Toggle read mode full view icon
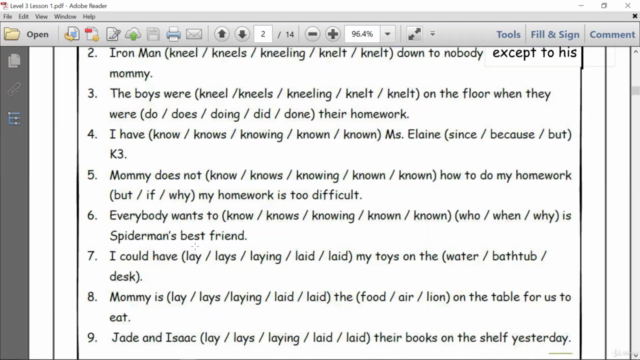640x360 pixels. coord(414,34)
